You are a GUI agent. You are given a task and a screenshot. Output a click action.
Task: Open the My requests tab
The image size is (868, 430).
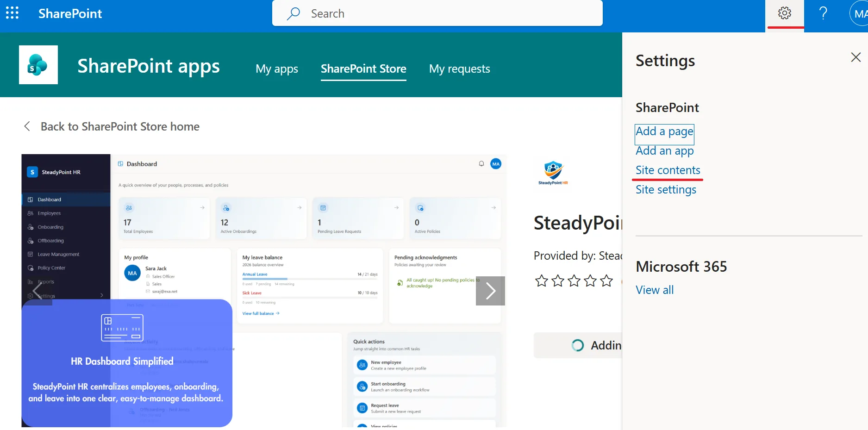(459, 69)
